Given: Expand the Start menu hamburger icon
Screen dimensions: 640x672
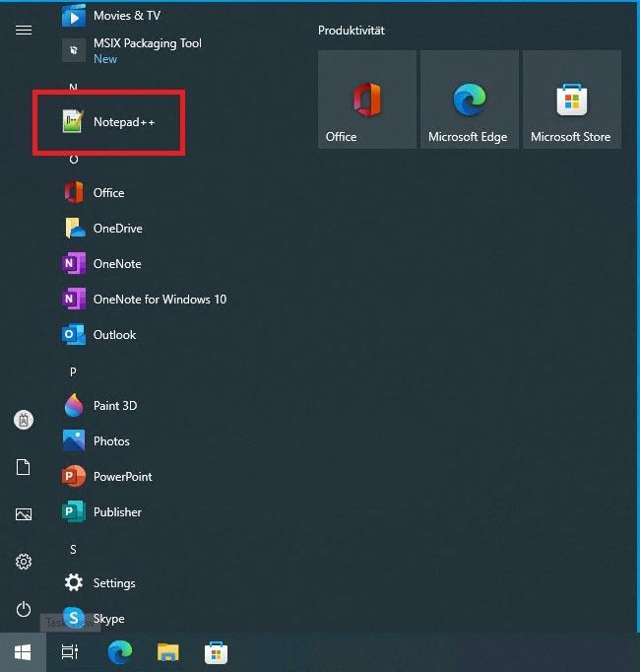Looking at the screenshot, I should point(24,30).
